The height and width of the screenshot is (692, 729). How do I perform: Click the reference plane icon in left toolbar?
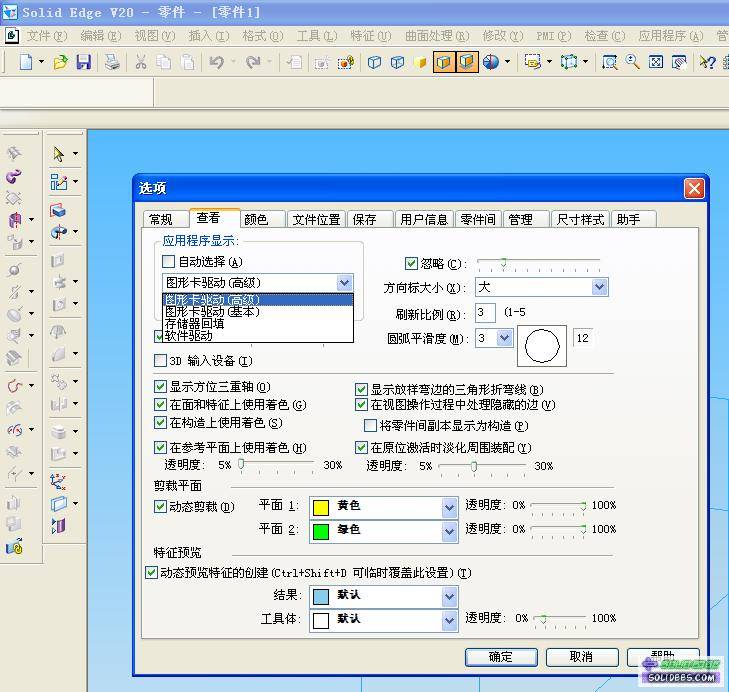(x=59, y=504)
